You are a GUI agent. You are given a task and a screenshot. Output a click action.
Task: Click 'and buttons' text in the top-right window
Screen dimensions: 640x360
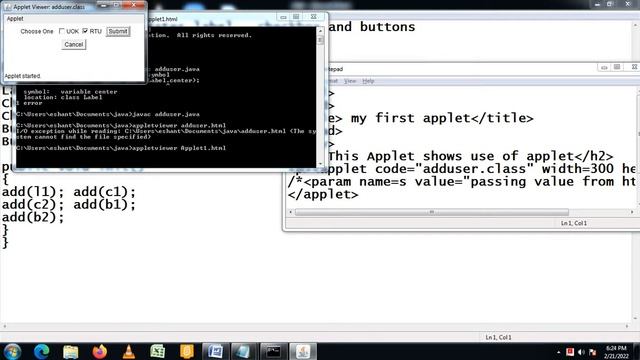click(371, 27)
